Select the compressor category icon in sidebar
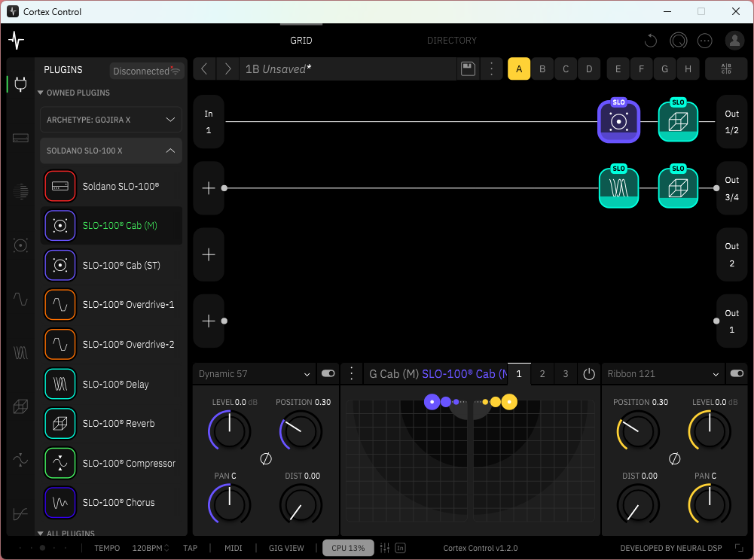 click(20, 460)
